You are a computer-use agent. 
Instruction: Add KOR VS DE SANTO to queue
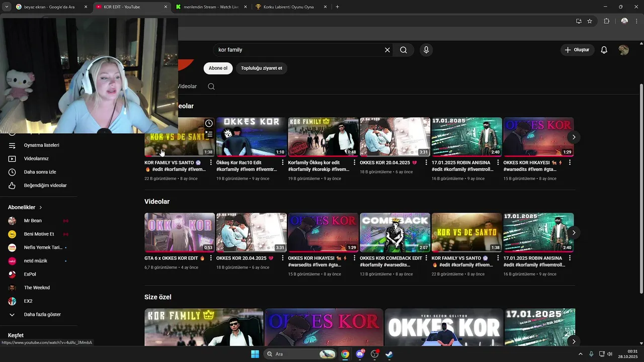[x=209, y=134]
